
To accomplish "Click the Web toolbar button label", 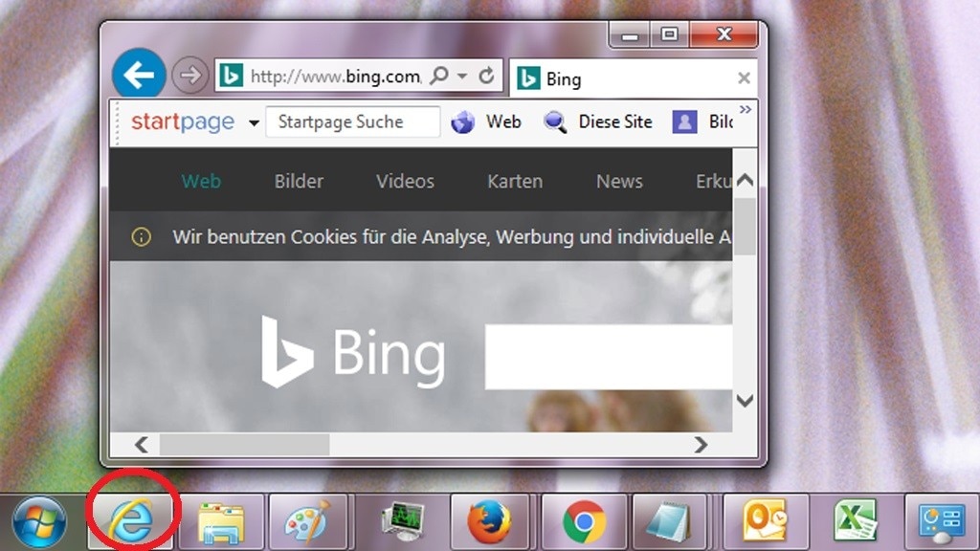I will point(503,121).
